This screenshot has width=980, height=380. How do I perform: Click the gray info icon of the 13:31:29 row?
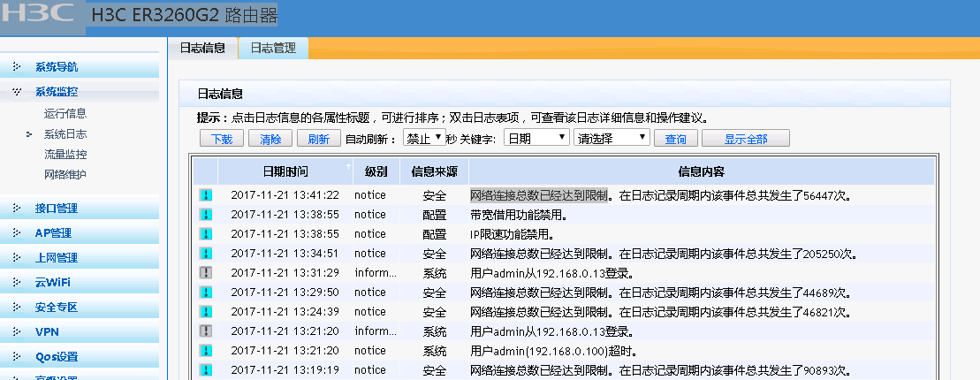[206, 272]
